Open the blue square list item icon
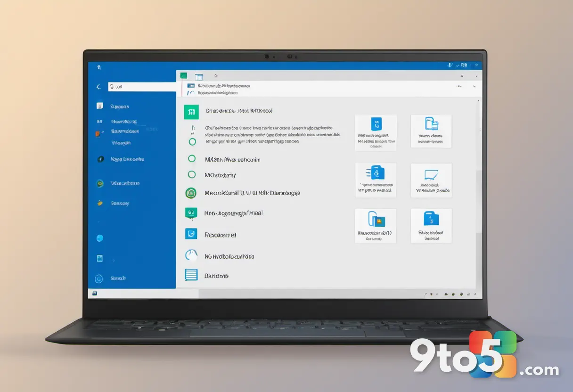Image resolution: width=573 pixels, height=392 pixels. [191, 234]
